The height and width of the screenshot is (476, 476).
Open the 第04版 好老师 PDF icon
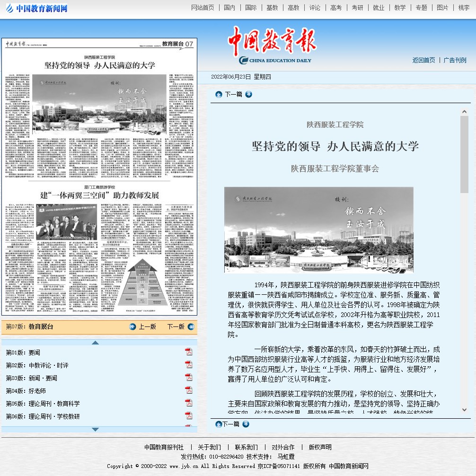point(188,390)
